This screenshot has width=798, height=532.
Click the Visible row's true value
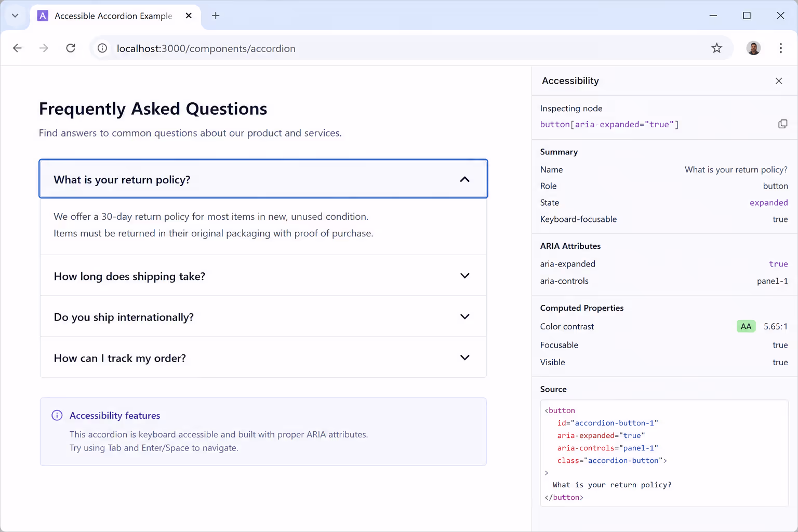point(780,362)
